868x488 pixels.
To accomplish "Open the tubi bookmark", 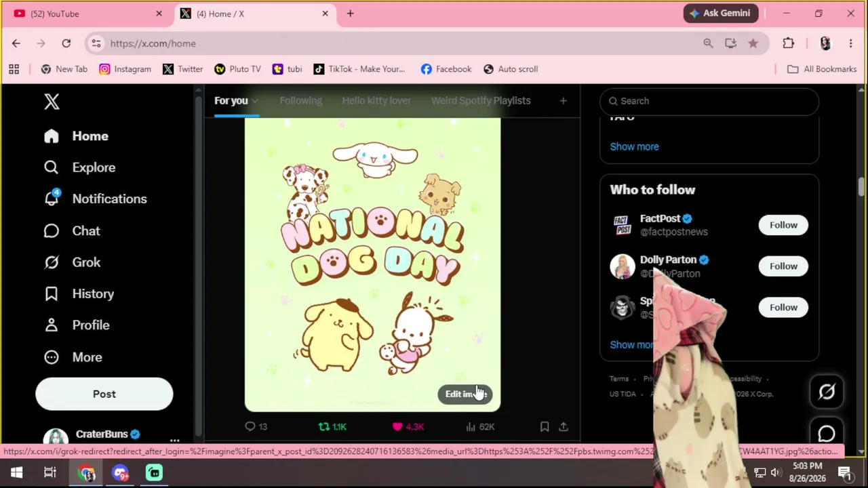I will pyautogui.click(x=287, y=69).
